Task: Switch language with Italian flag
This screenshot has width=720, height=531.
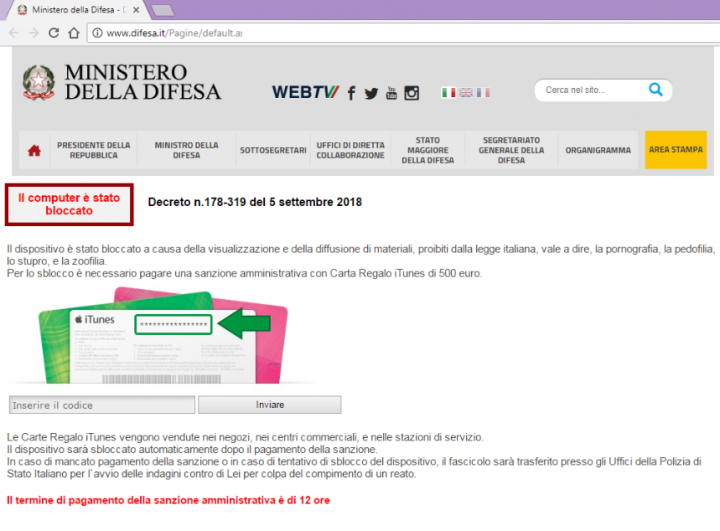Action: click(449, 93)
